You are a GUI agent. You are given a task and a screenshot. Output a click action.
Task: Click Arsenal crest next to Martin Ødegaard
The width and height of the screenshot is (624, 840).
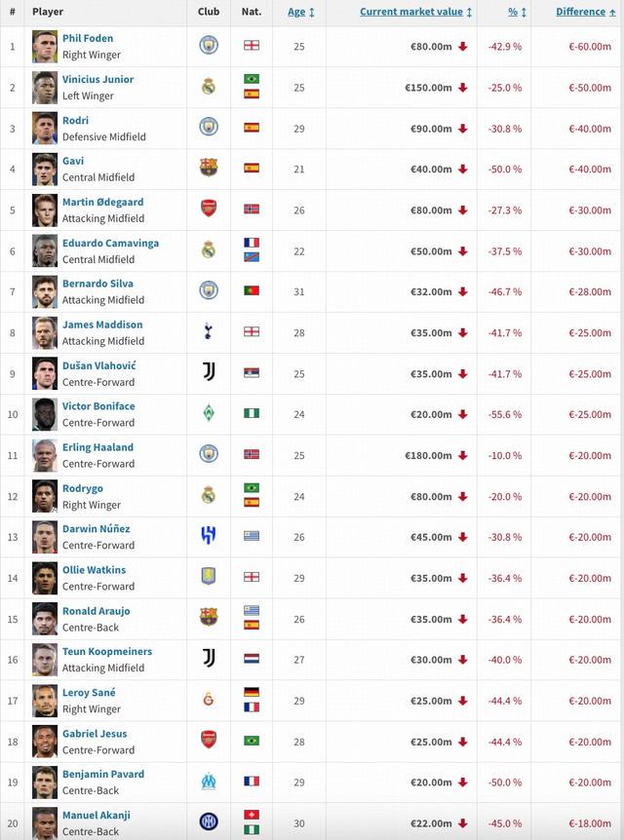pyautogui.click(x=209, y=210)
